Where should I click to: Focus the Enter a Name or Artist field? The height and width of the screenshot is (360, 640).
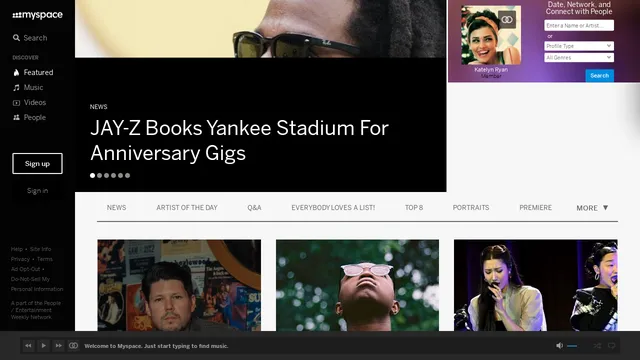[x=579, y=26]
